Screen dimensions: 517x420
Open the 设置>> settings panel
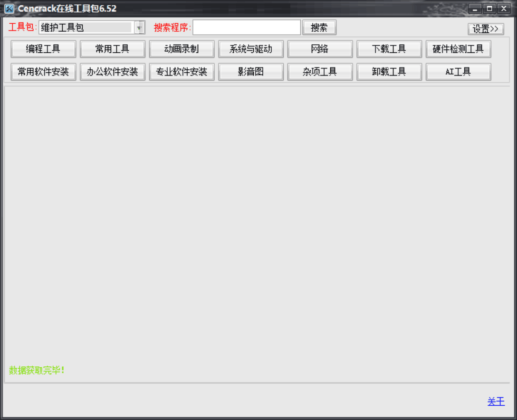pyautogui.click(x=485, y=29)
